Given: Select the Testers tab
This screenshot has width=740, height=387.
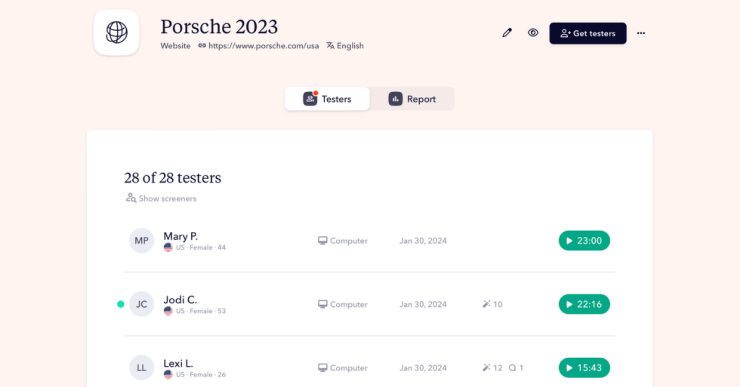Looking at the screenshot, I should 328,99.
